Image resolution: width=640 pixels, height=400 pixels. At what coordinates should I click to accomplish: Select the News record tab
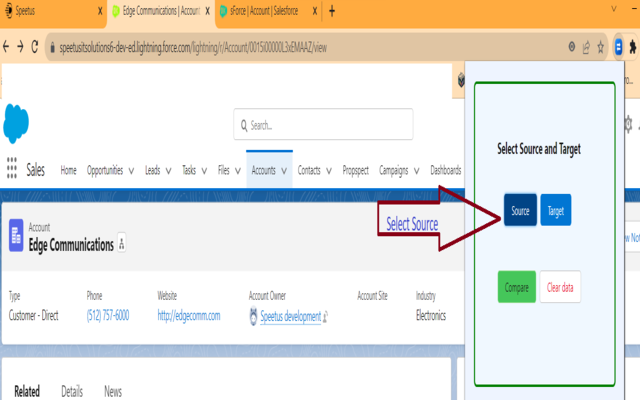tap(113, 391)
